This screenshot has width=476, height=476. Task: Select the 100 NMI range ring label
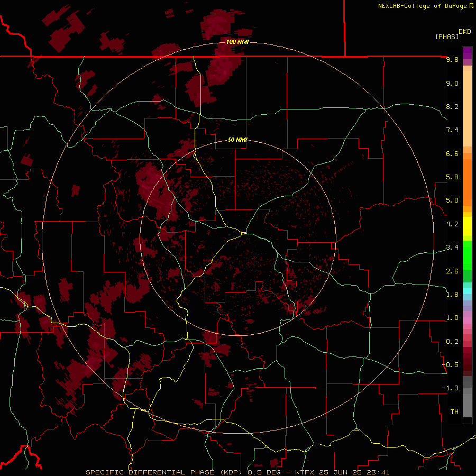[x=237, y=42]
